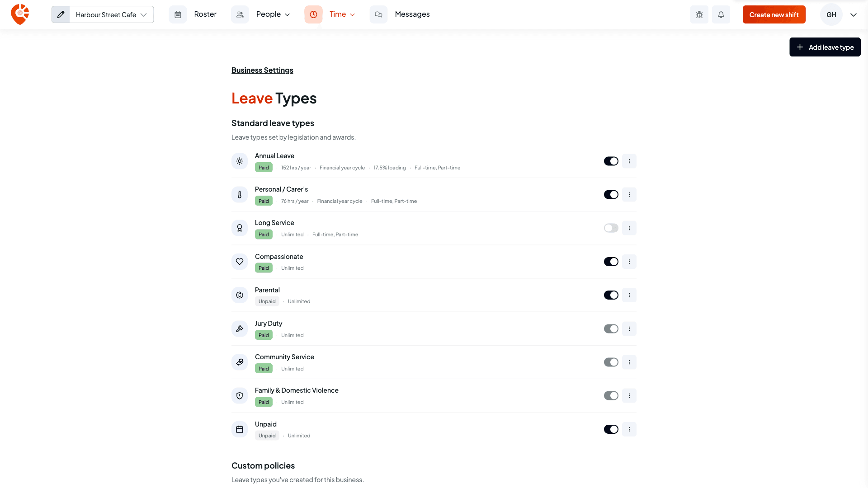This screenshot has height=488, width=868.
Task: Click the award ribbon icon for Long Service
Action: coord(240,228)
